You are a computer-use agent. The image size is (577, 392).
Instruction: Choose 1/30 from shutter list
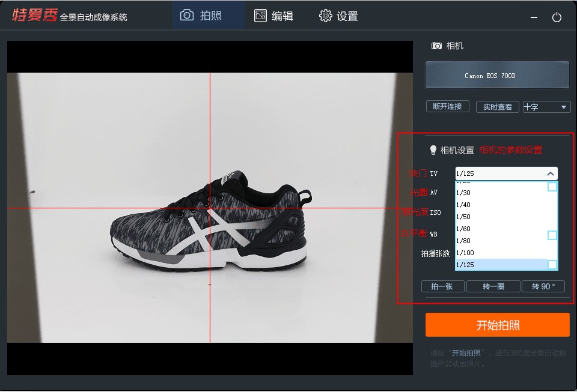(x=501, y=193)
